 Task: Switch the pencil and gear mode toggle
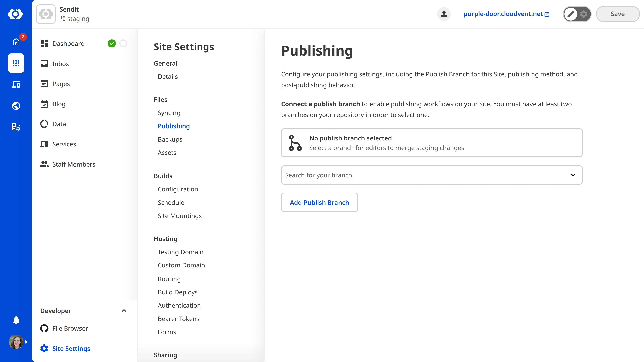(x=577, y=14)
